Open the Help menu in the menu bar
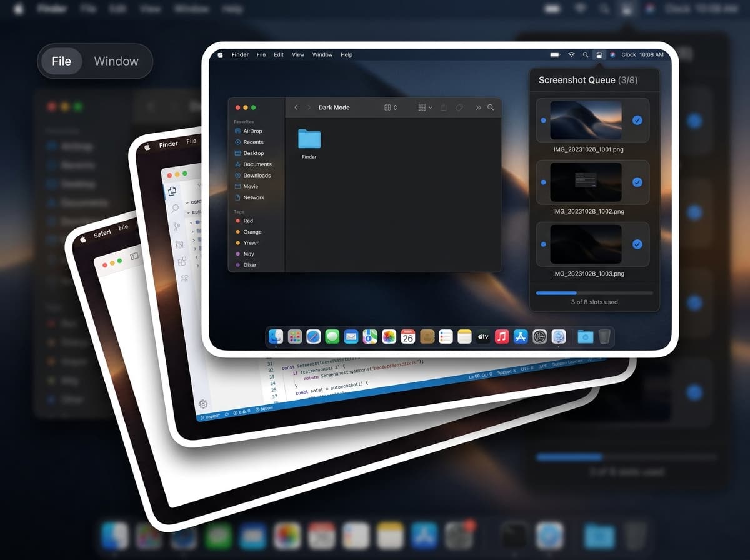The image size is (750, 560). (x=346, y=55)
